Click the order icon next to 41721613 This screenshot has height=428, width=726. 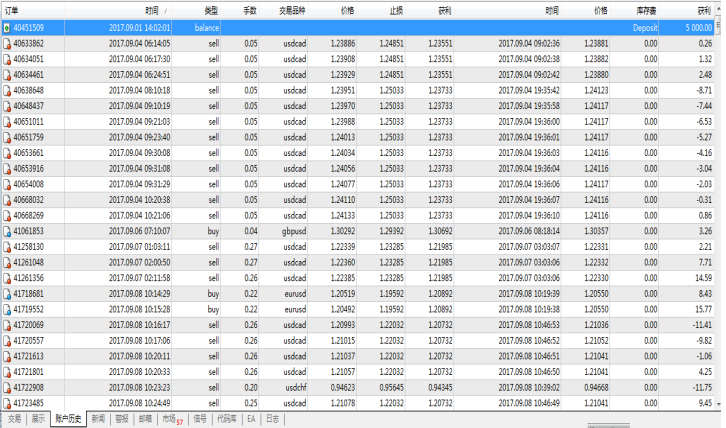click(x=7, y=357)
